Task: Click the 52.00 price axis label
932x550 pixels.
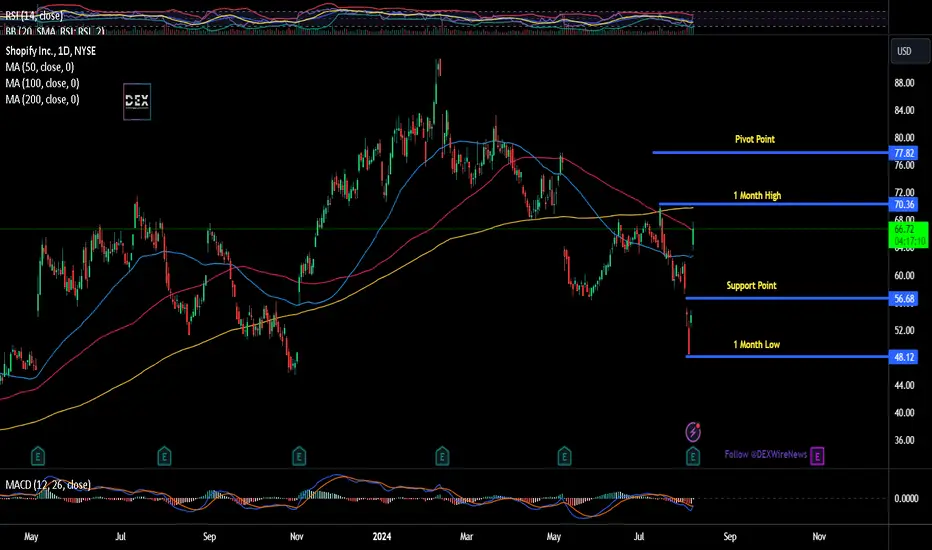Action: click(904, 331)
